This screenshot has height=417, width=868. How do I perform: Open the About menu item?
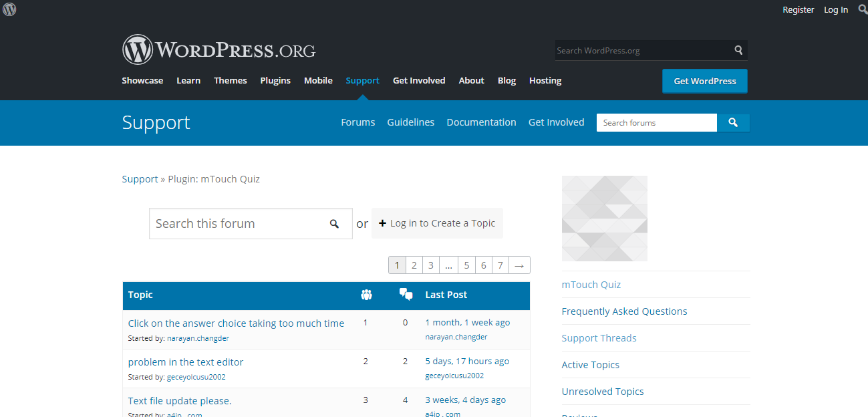click(x=471, y=80)
